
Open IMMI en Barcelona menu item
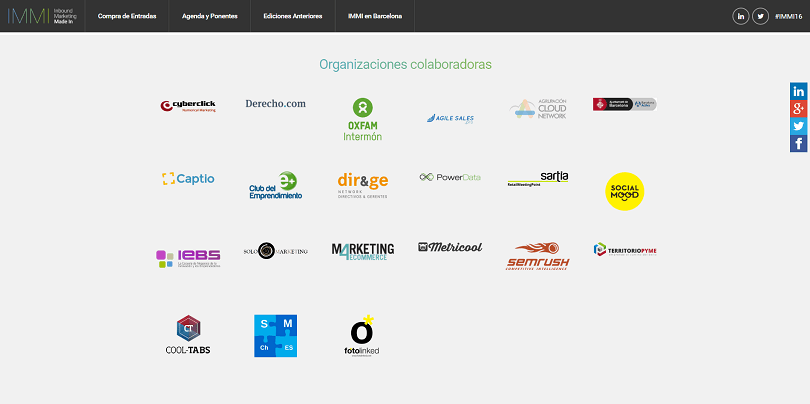pos(375,16)
